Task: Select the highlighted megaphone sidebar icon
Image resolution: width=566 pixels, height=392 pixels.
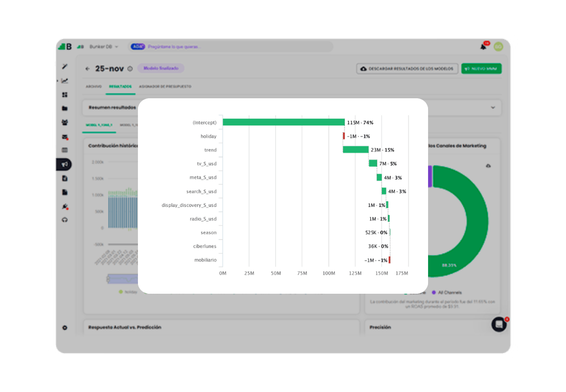Action: pyautogui.click(x=64, y=165)
